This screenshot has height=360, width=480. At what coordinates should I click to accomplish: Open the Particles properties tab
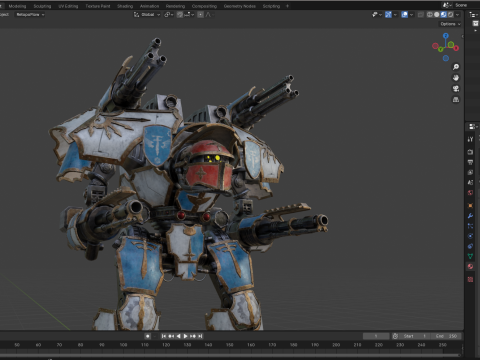[x=470, y=226]
